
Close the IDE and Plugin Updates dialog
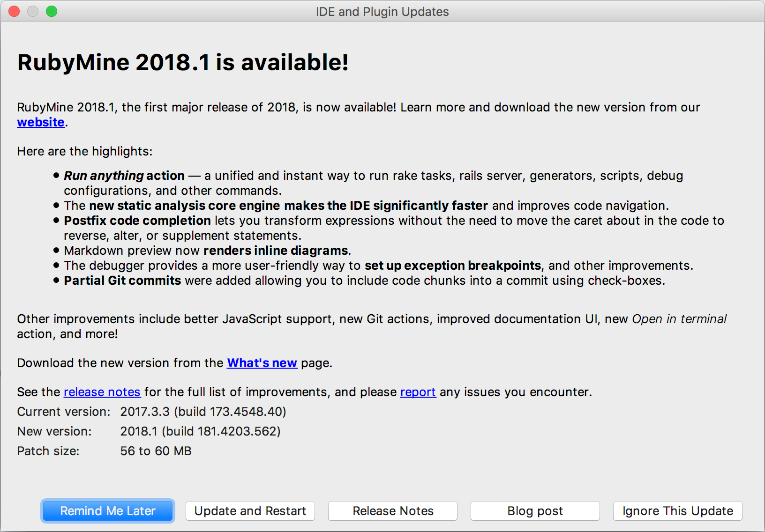click(x=14, y=11)
